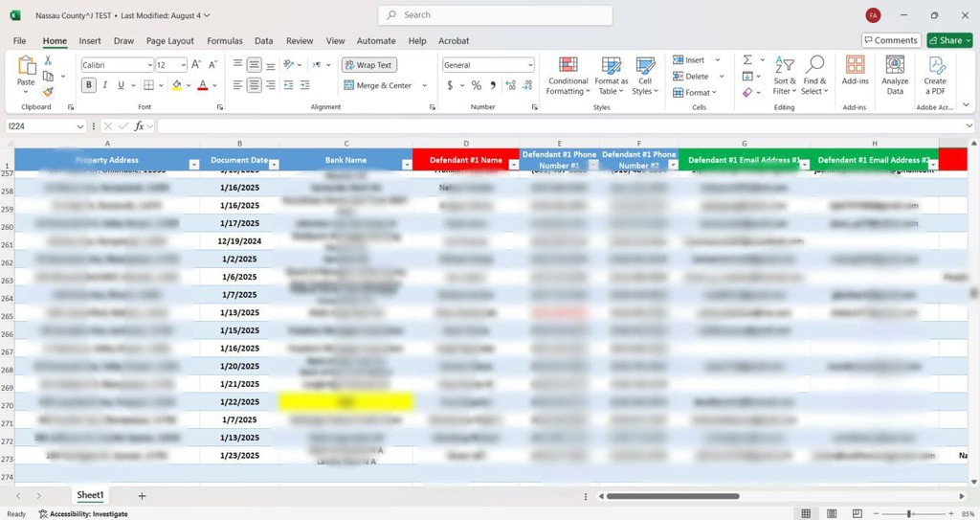The width and height of the screenshot is (980, 520).
Task: Open the Bank Name column filter dropdown
Action: pyautogui.click(x=407, y=165)
